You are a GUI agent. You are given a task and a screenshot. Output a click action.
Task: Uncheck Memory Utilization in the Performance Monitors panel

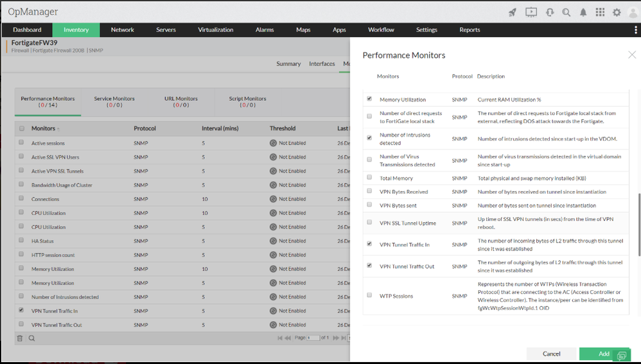(369, 100)
